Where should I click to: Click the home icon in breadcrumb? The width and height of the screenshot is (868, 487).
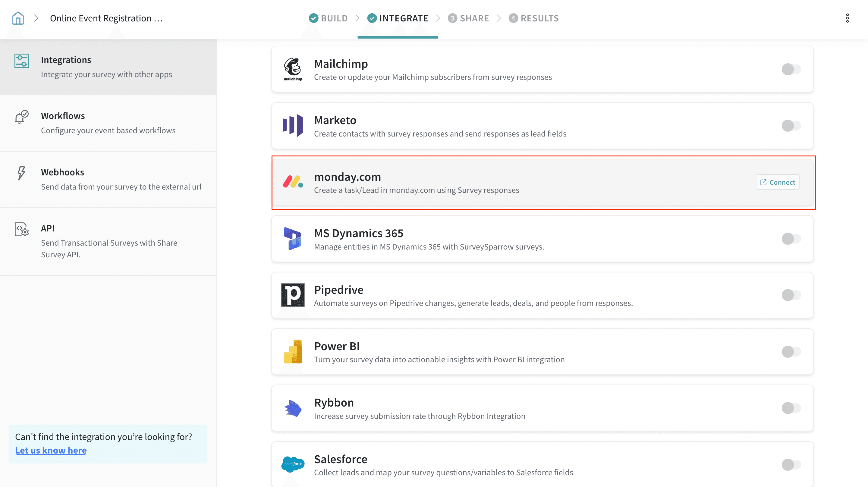click(18, 18)
